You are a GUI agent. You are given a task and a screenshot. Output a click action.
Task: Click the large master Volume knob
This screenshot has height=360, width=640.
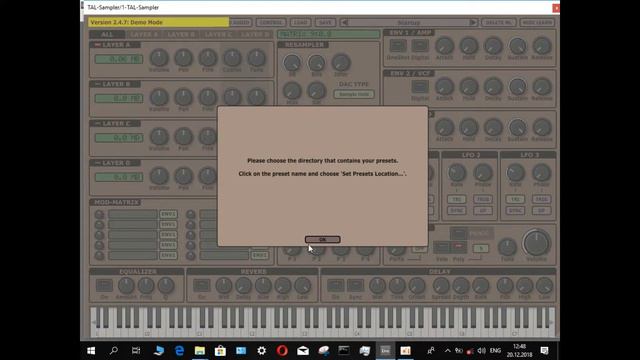coord(536,243)
